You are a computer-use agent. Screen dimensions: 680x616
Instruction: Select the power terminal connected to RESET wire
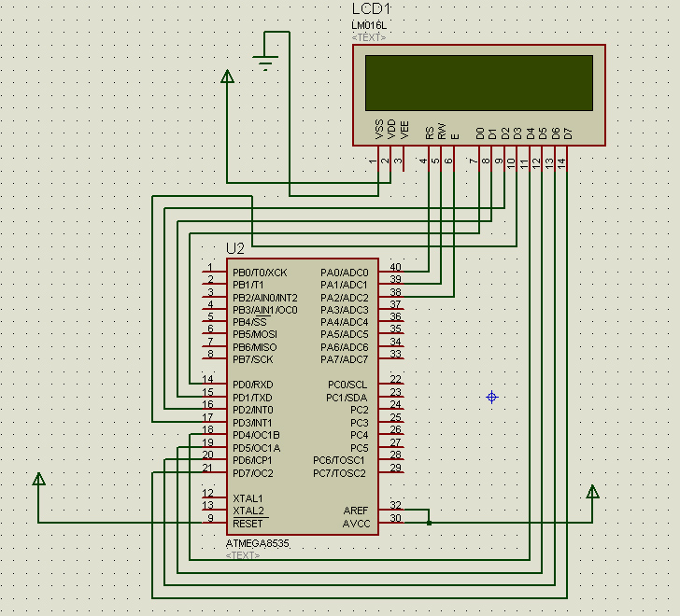click(x=38, y=481)
